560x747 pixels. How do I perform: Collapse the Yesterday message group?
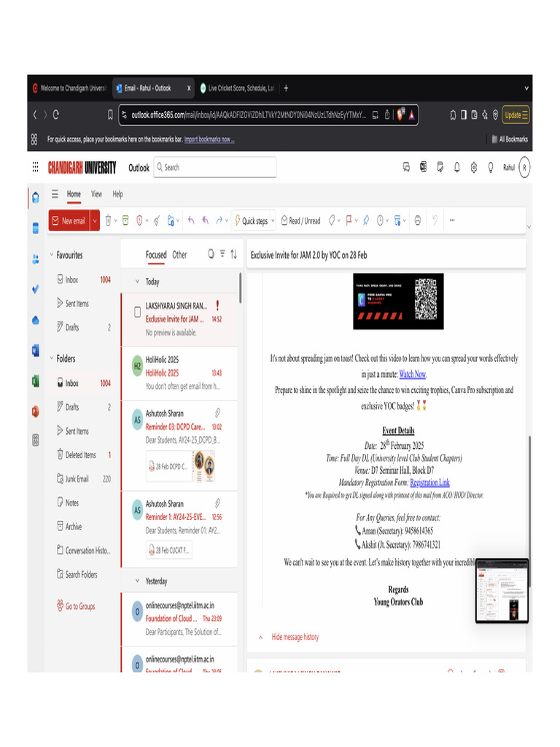point(137,581)
